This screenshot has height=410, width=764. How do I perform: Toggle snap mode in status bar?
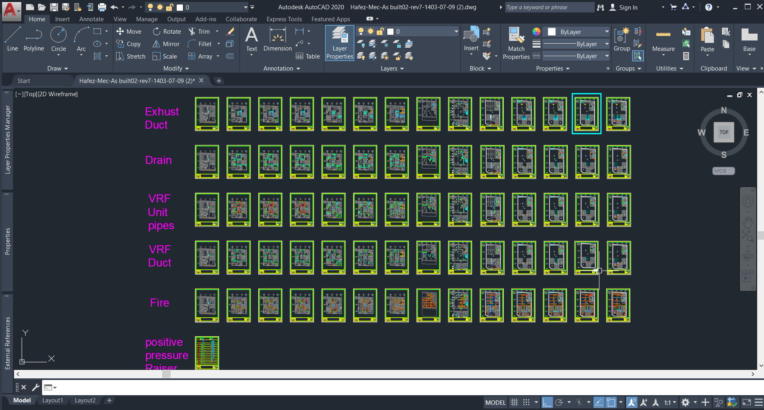[526, 402]
